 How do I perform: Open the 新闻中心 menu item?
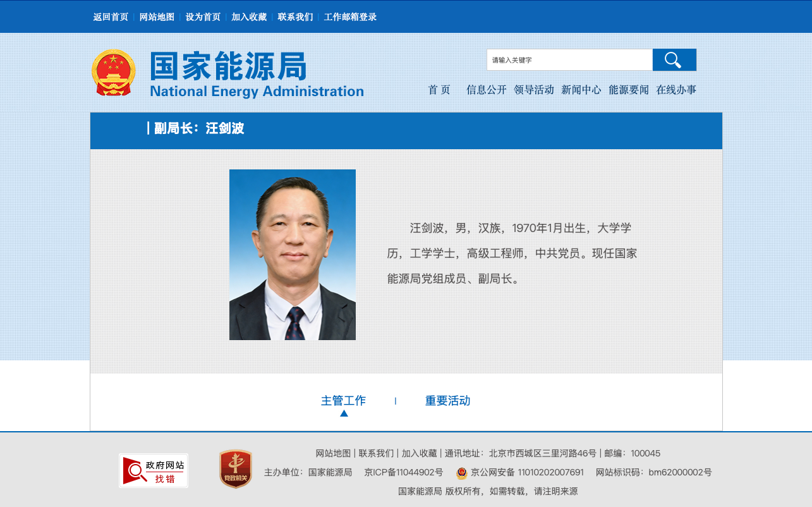pos(581,90)
